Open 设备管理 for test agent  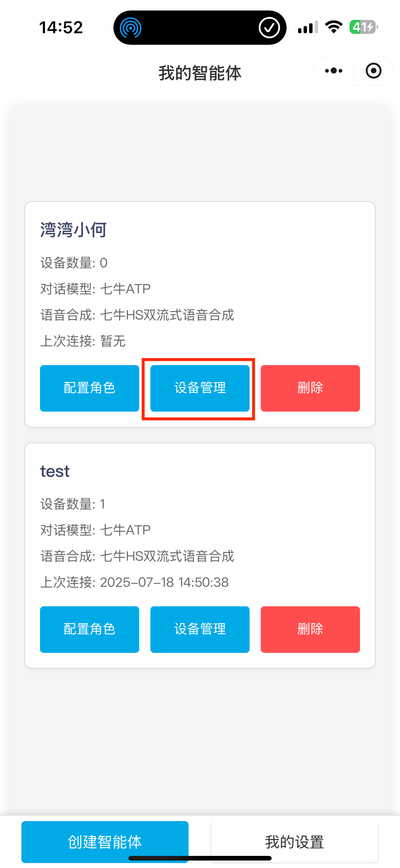pos(200,629)
